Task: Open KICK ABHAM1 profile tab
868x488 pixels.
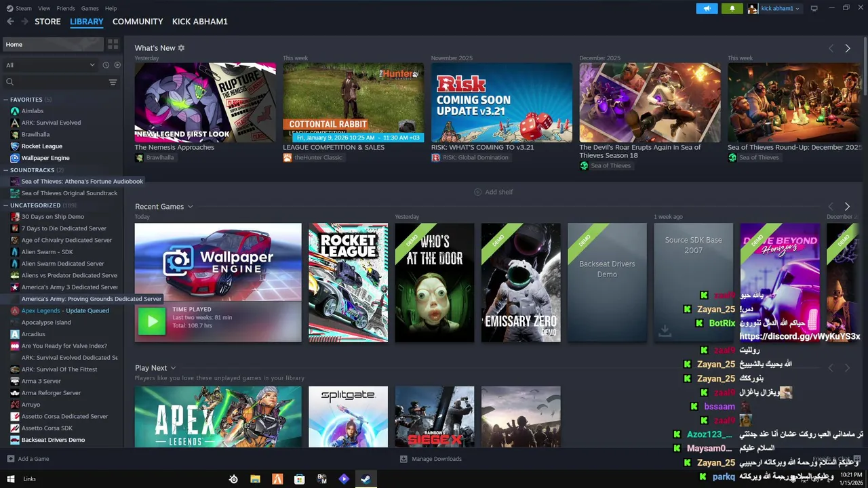Action: (x=200, y=22)
